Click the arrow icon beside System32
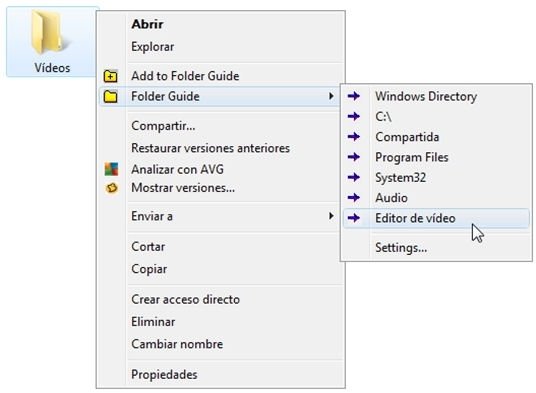The height and width of the screenshot is (393, 536). click(x=354, y=177)
